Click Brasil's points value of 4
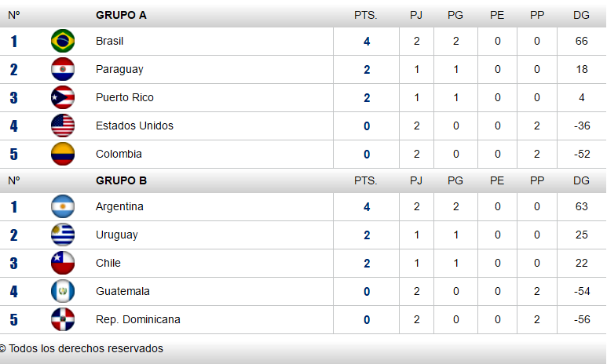 [x=367, y=42]
